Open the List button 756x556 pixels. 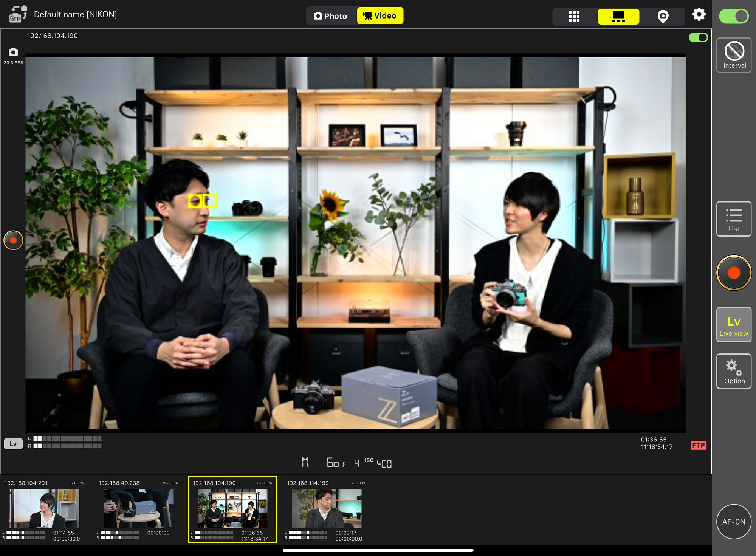[734, 219]
